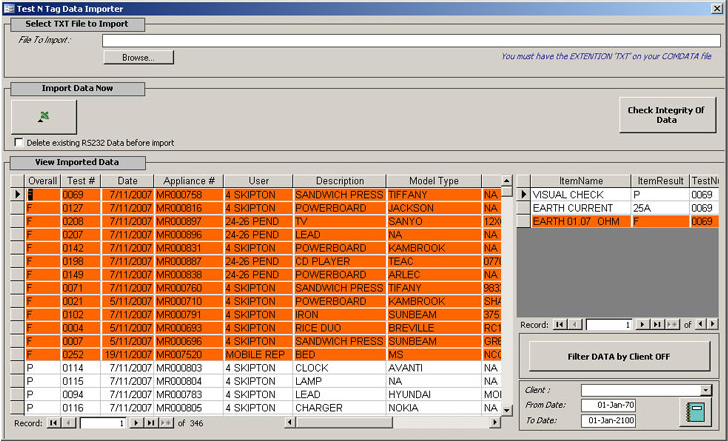This screenshot has height=441, width=728.
Task: Click Filter DATA by Client OFF button
Action: pos(619,357)
